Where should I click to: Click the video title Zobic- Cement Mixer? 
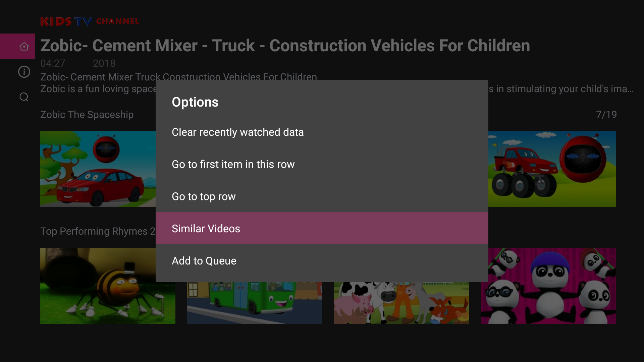point(285,46)
